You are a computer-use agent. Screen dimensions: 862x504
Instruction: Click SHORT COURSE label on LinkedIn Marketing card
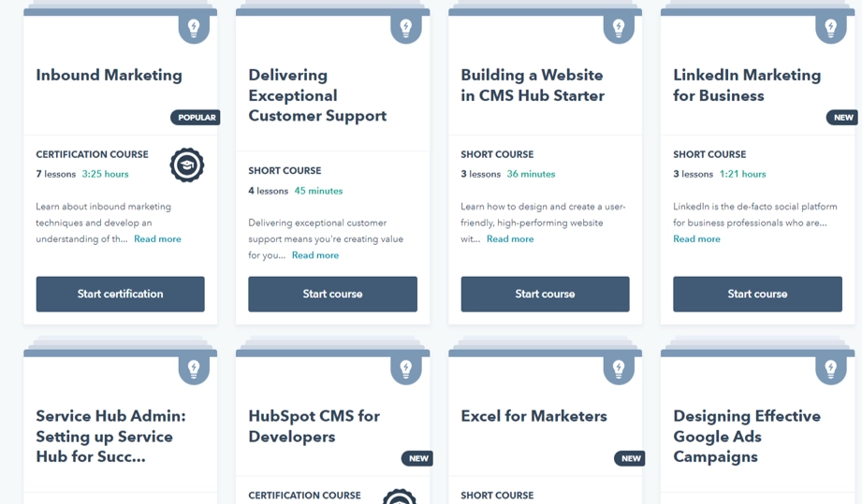[709, 155]
